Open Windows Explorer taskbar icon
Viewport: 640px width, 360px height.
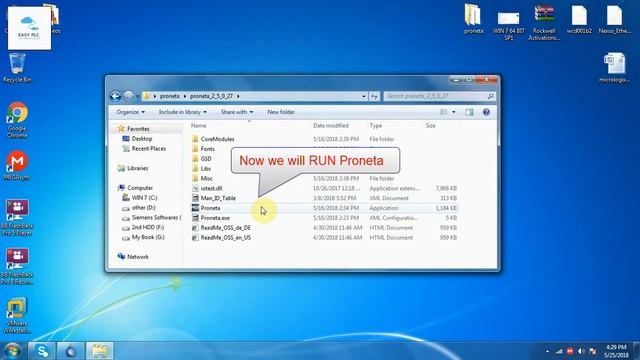pyautogui.click(x=100, y=351)
